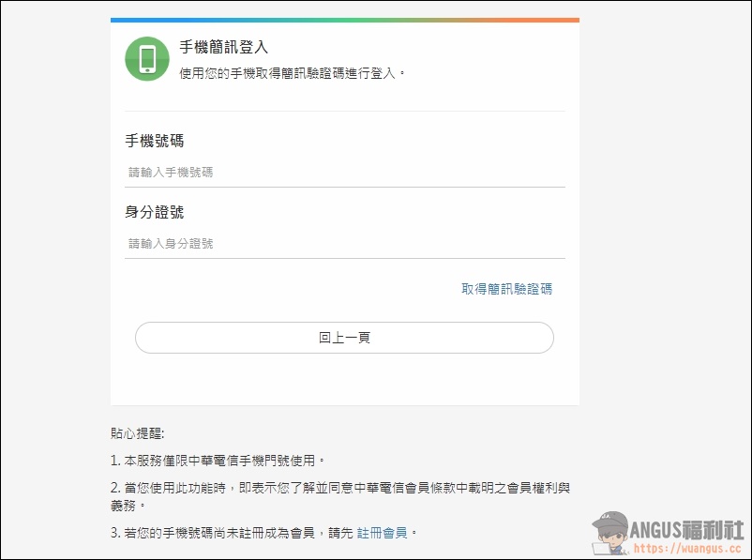
Task: Click the 取得簡訊驗證碼 link
Action: (x=506, y=289)
